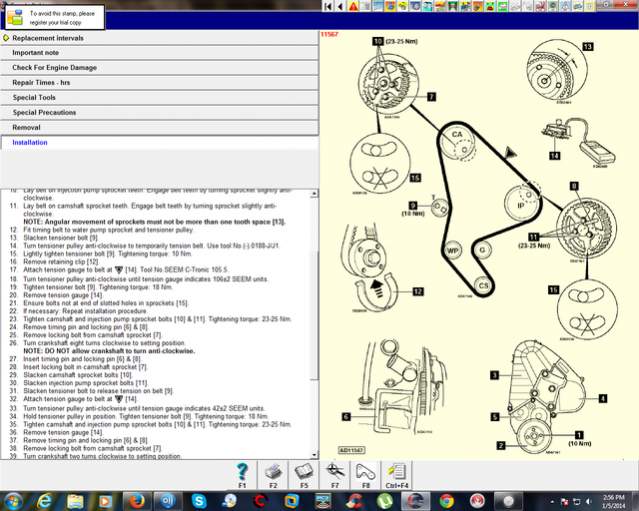
Task: Open the uTorrent taskbar icon
Action: (384, 501)
